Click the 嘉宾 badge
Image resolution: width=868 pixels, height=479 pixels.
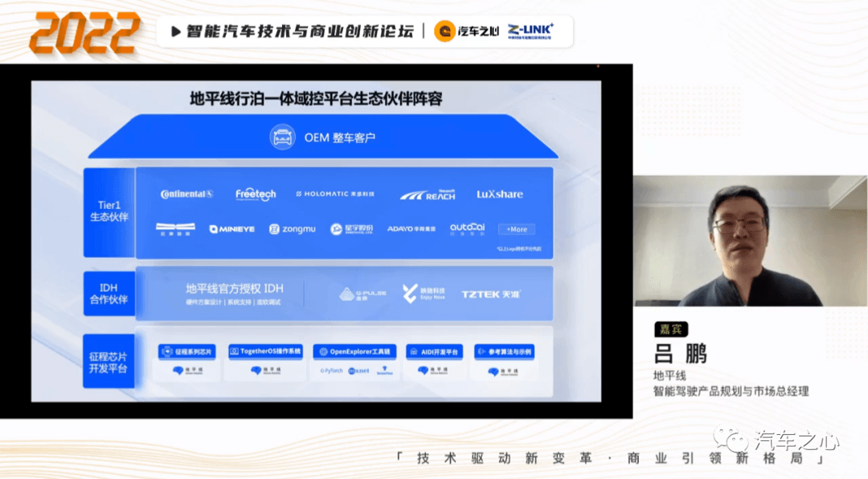671,330
